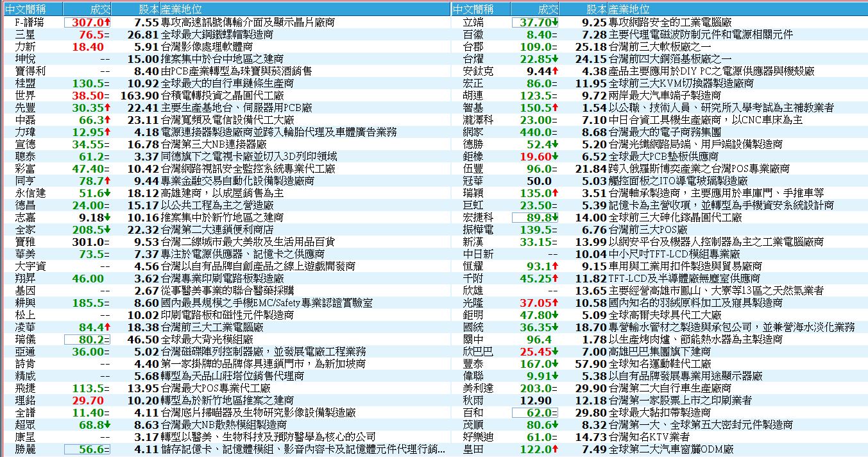
Task: Click right table's 股本 column header
Action: [x=596, y=10]
